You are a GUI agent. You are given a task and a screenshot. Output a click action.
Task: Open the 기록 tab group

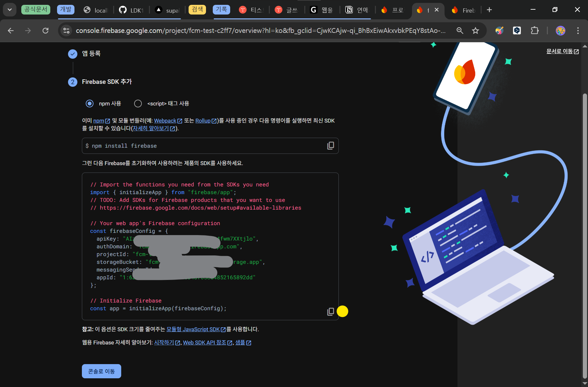click(x=221, y=9)
